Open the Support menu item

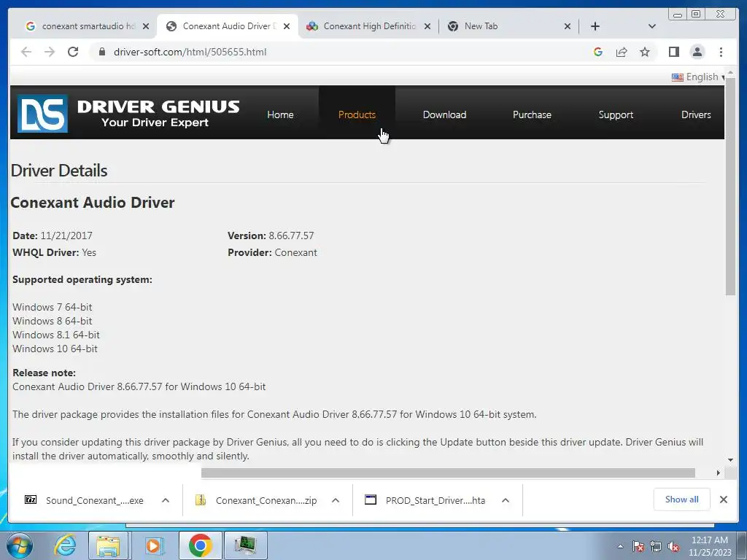616,114
